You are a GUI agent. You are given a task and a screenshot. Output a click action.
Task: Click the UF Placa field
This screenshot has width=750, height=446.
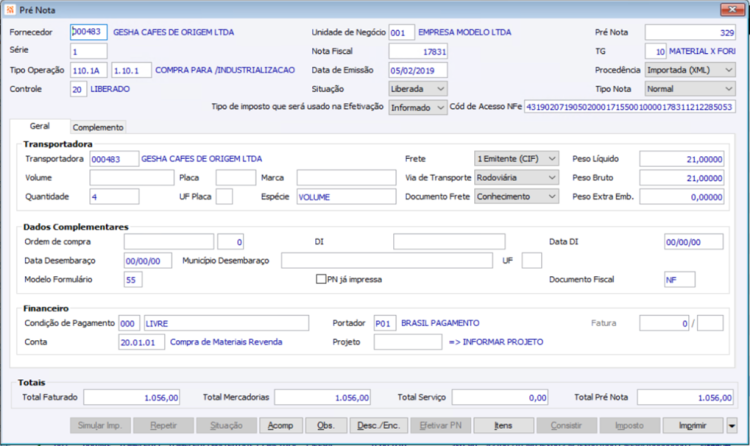(224, 197)
